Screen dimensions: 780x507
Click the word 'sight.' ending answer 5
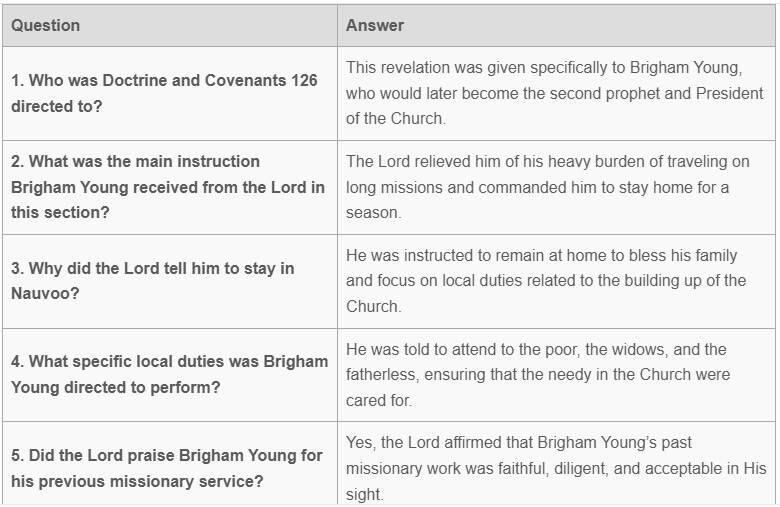coord(365,494)
